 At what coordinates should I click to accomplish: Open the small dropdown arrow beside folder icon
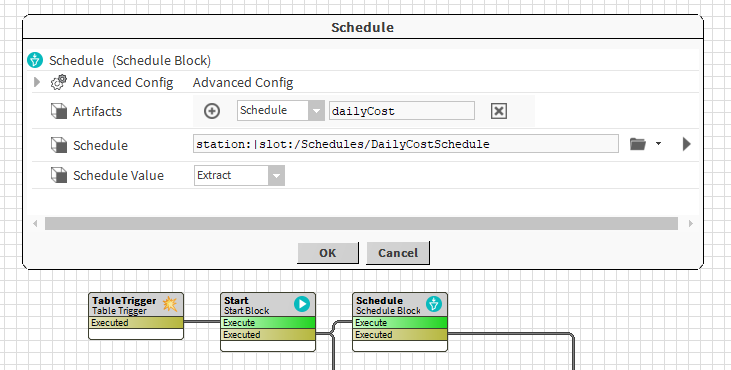click(x=658, y=144)
